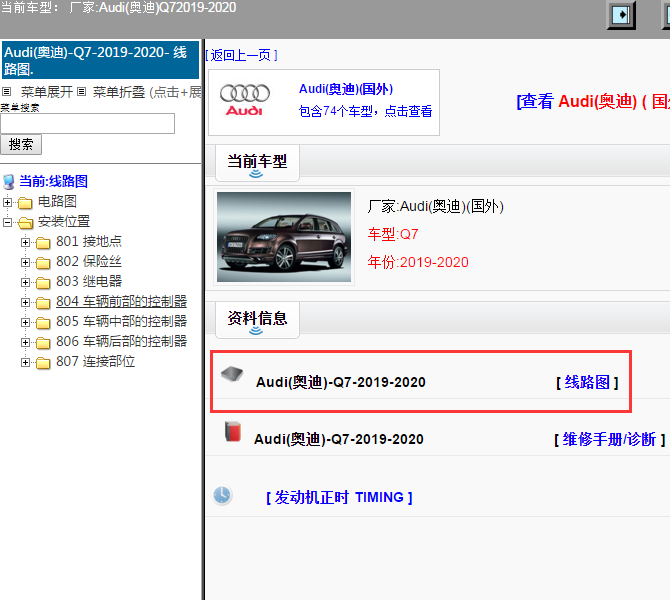Screen dimensions: 670x600
Task: Select 807 连接部位 tree item
Action: [x=95, y=362]
